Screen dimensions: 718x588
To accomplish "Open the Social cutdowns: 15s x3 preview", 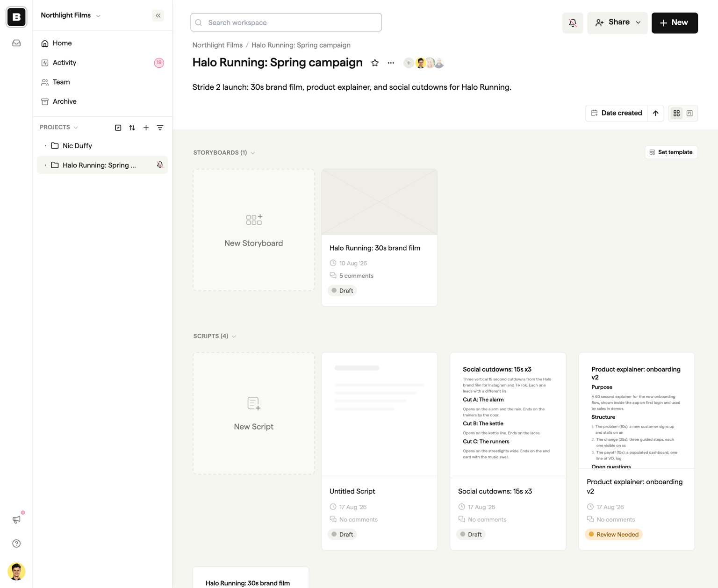I will [508, 415].
